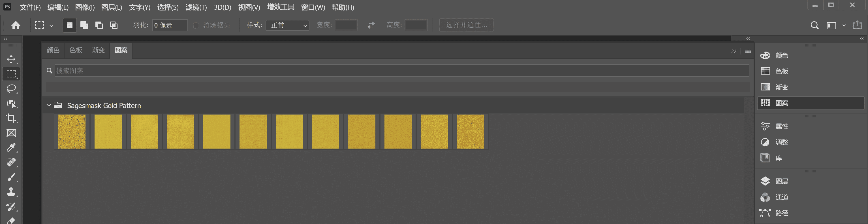The width and height of the screenshot is (868, 224).
Task: Open the 图层 panel from right dock
Action: click(x=781, y=181)
